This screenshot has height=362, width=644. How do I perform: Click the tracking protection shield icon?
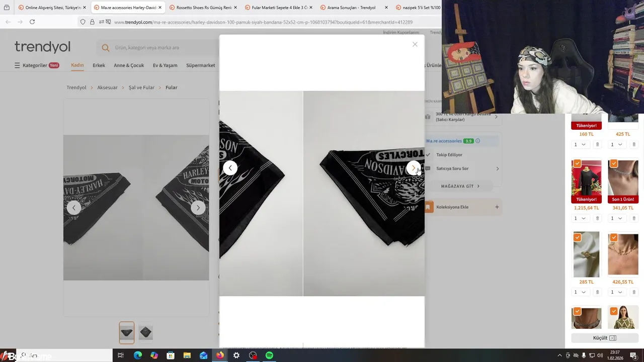click(x=83, y=22)
